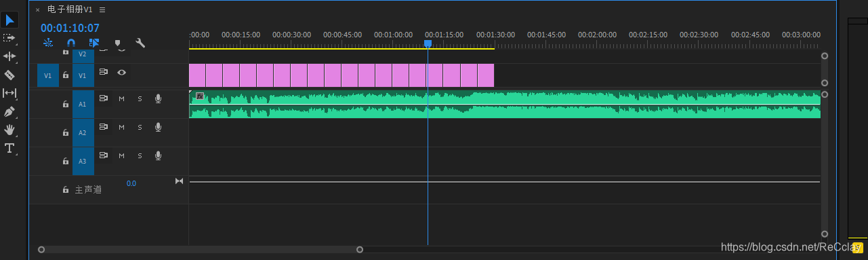
Task: Toggle A2 track lock
Action: tap(66, 133)
